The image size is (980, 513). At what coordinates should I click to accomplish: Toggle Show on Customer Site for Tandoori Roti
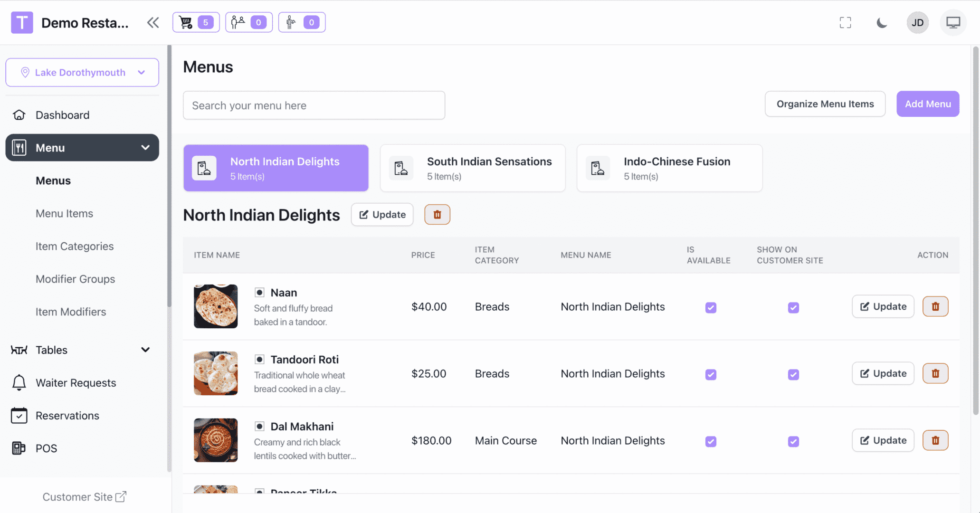pos(793,374)
